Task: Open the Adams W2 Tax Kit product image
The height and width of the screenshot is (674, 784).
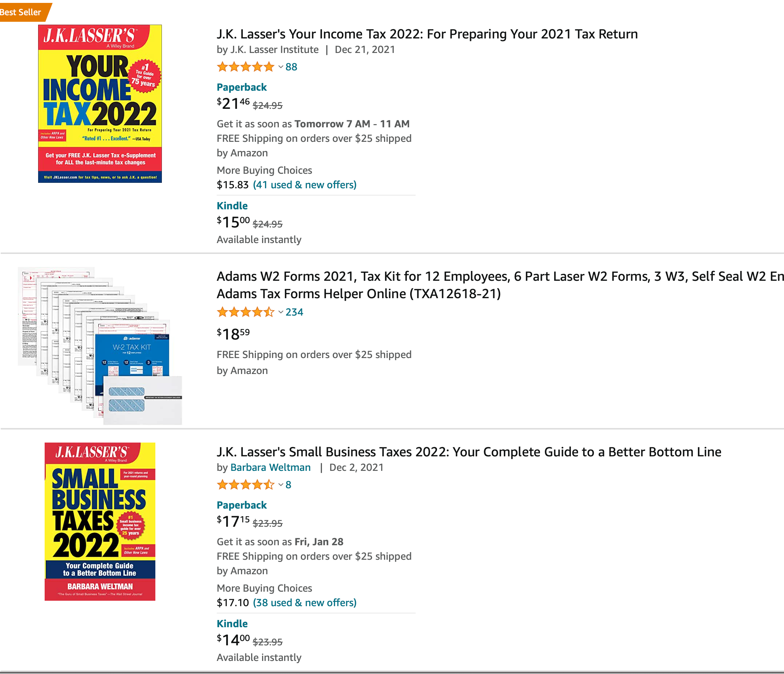Action: click(100, 346)
